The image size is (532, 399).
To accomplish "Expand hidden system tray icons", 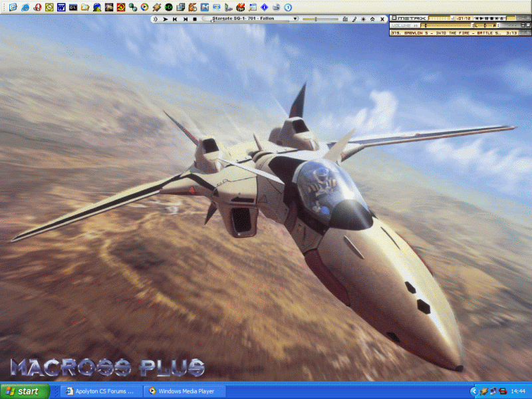I will (473, 391).
